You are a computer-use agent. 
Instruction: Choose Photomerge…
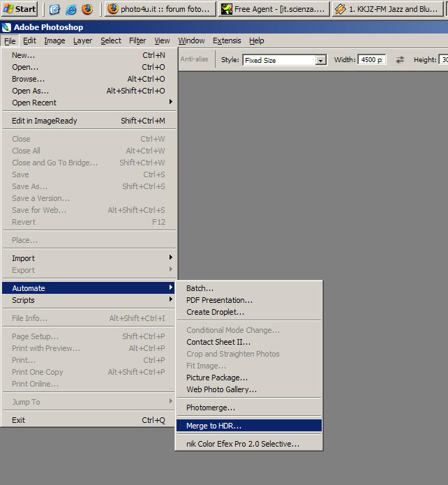click(x=249, y=408)
